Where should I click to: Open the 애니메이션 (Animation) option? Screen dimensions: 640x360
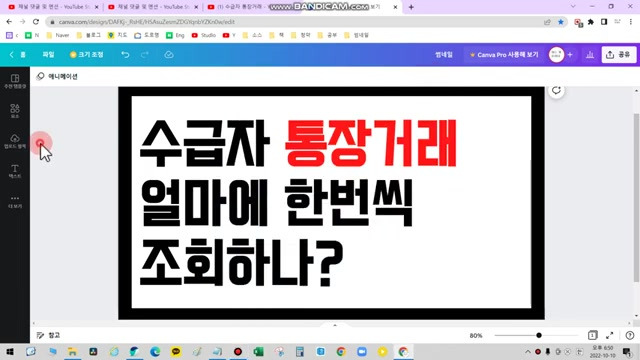pos(57,76)
